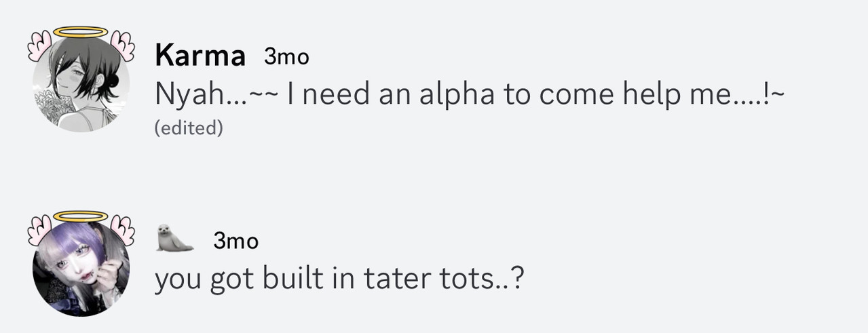Select the "you got built in tater tots..?" message
This screenshot has width=868, height=333.
point(339,278)
